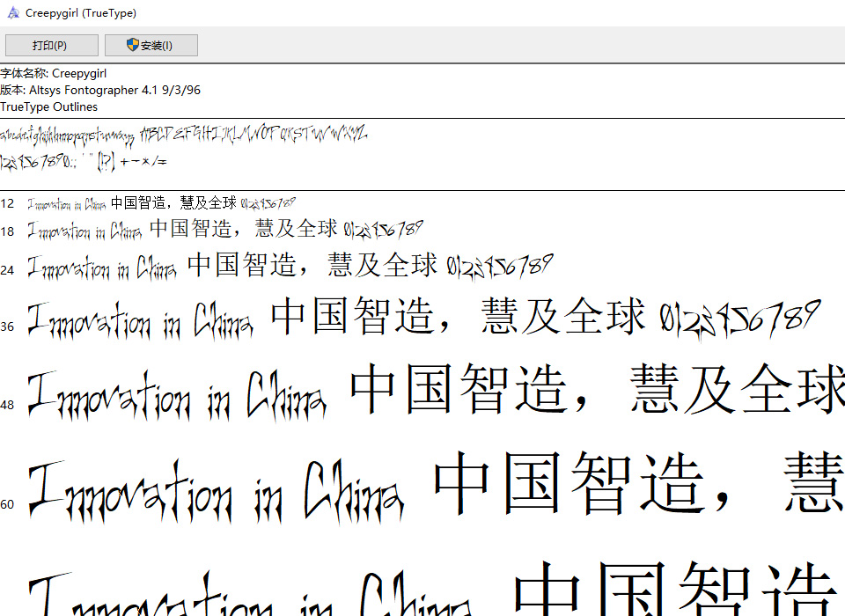Click the "版本: Altsys Fontographer 4.1 9/3/96" line
The width and height of the screenshot is (845, 616).
click(x=100, y=90)
